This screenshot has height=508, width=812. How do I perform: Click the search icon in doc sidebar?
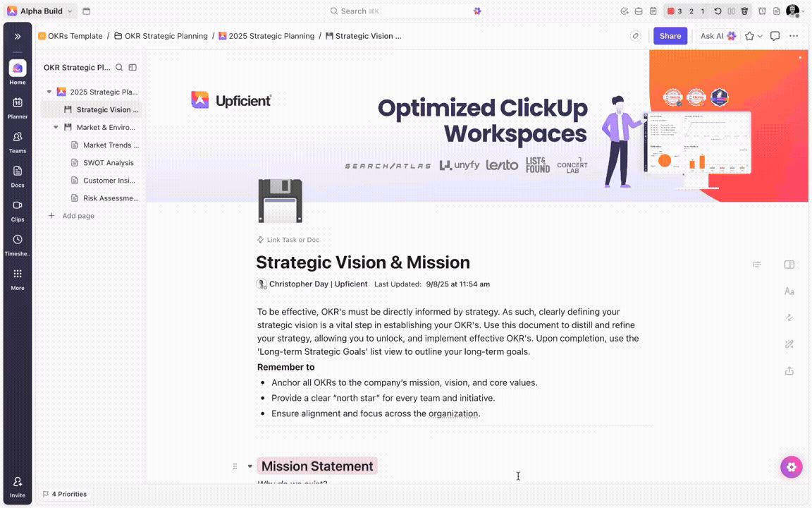tap(119, 68)
